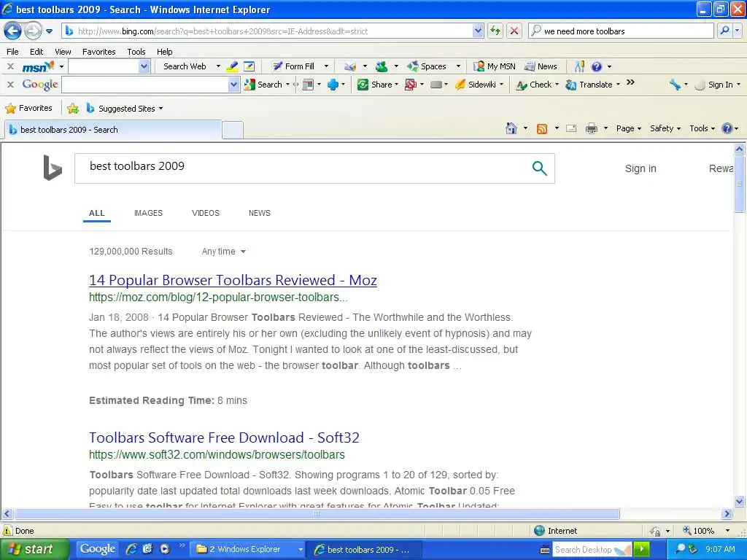This screenshot has height=560, width=747.
Task: Open Toolbars Software Free Download - Soft32 link
Action: (x=224, y=437)
